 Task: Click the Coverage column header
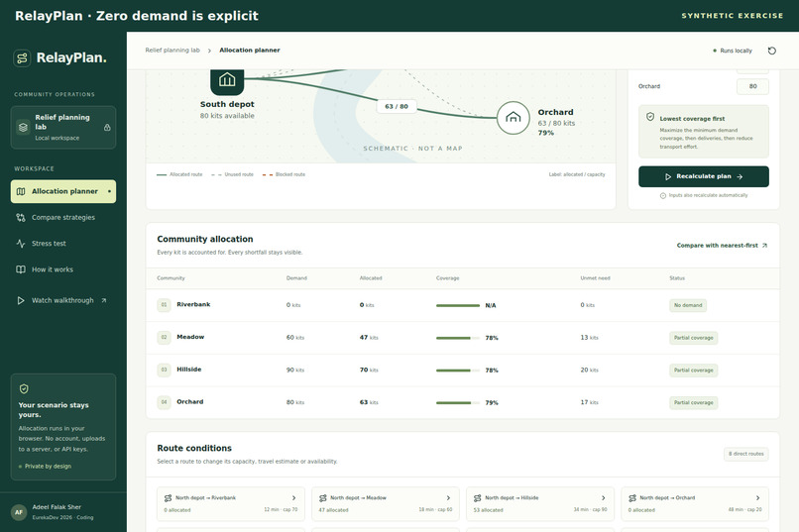click(x=447, y=278)
